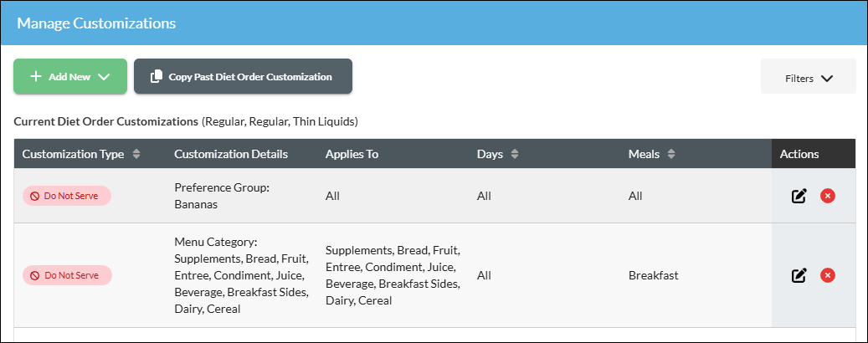The width and height of the screenshot is (868, 343).
Task: Select the Breakfast meals cell
Action: tap(653, 275)
